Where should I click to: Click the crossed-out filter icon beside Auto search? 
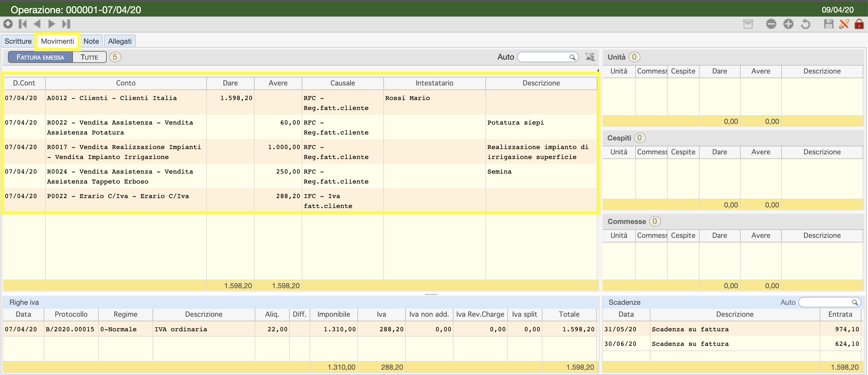[x=590, y=57]
